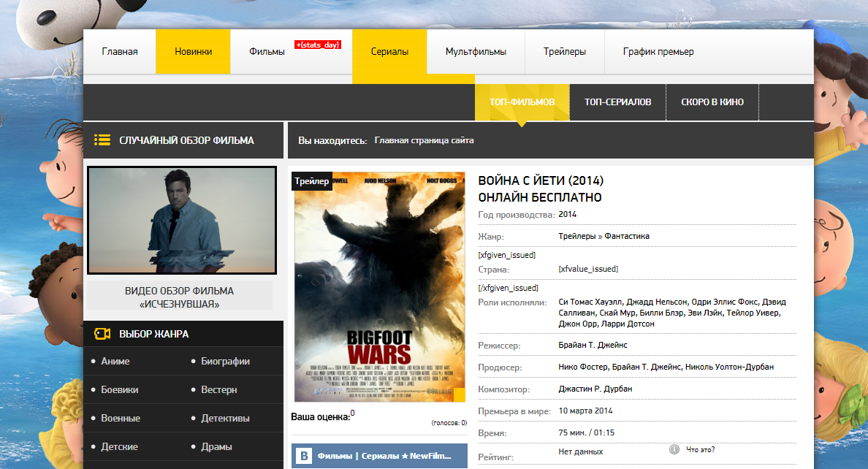Choose the Боевики genre
The width and height of the screenshot is (868, 469).
[120, 390]
